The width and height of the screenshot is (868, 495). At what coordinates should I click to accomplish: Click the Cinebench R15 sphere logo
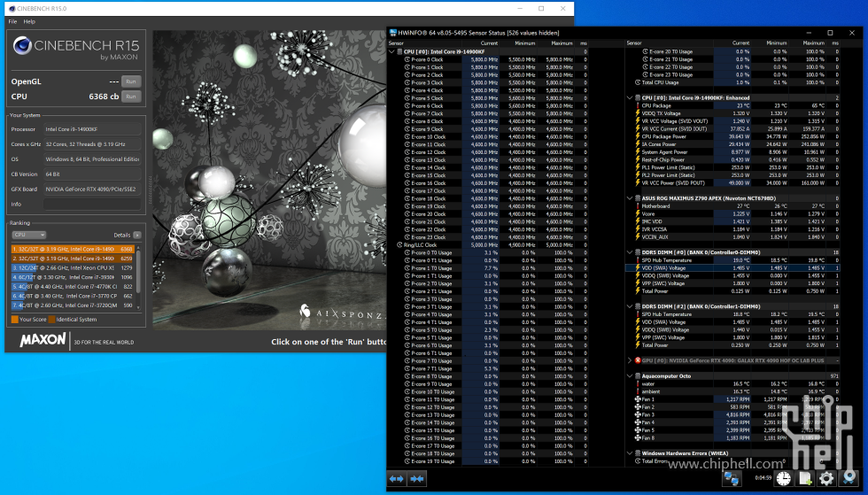coord(22,45)
